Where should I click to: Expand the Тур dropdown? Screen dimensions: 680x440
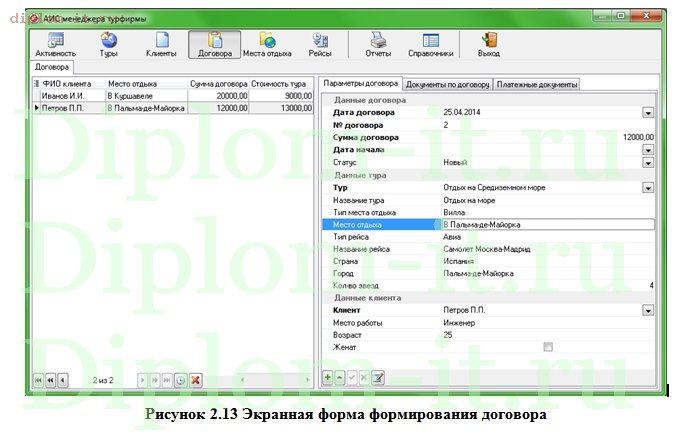point(648,188)
